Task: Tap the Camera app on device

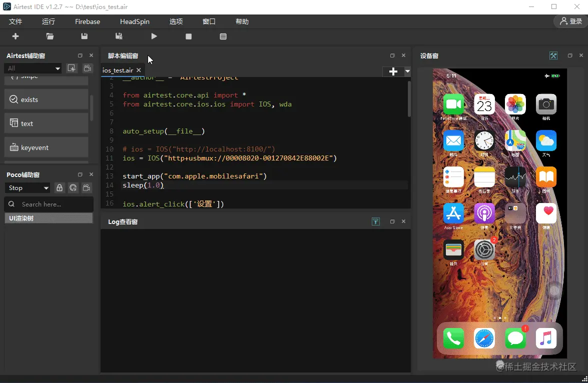Action: pos(546,104)
